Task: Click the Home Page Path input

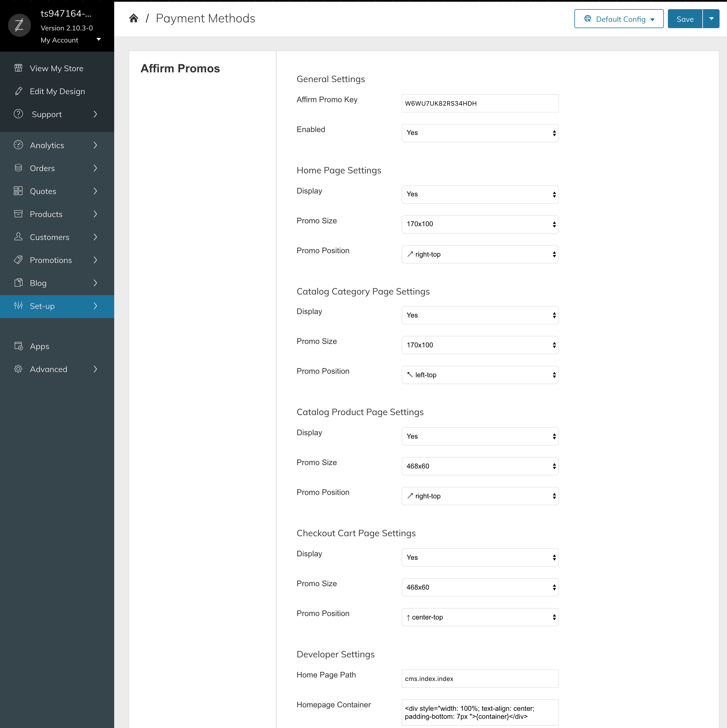Action: click(479, 679)
